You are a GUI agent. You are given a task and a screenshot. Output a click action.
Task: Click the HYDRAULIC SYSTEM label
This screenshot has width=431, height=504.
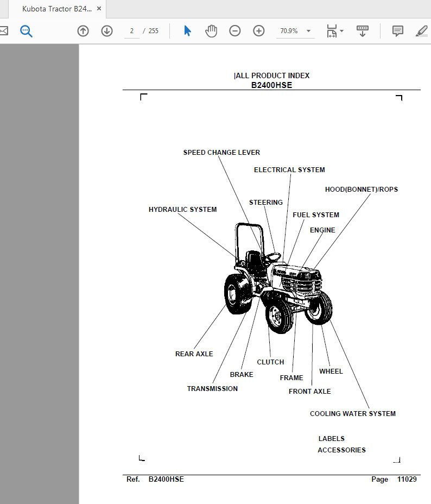point(183,210)
